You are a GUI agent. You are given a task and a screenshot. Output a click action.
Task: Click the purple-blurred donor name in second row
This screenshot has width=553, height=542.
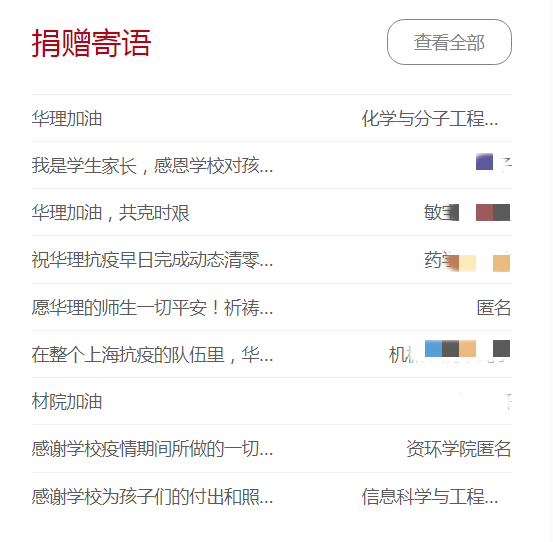pyautogui.click(x=494, y=163)
